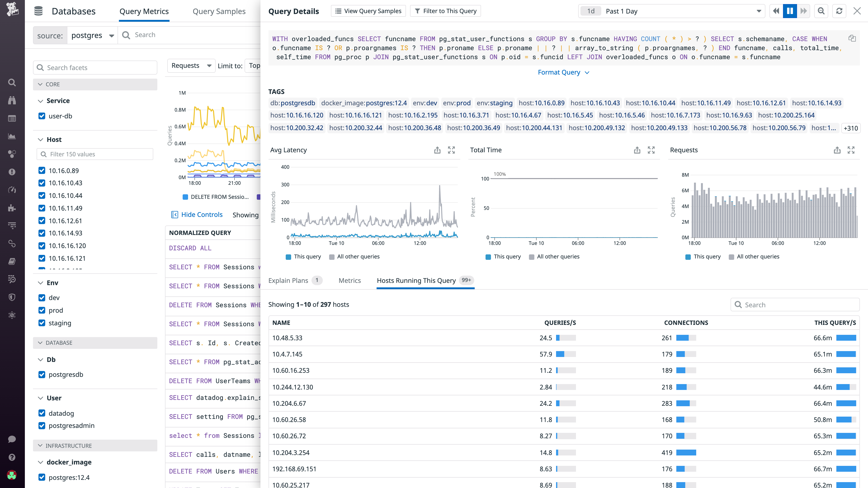
Task: Copy the query text using copy icon
Action: [x=852, y=38]
